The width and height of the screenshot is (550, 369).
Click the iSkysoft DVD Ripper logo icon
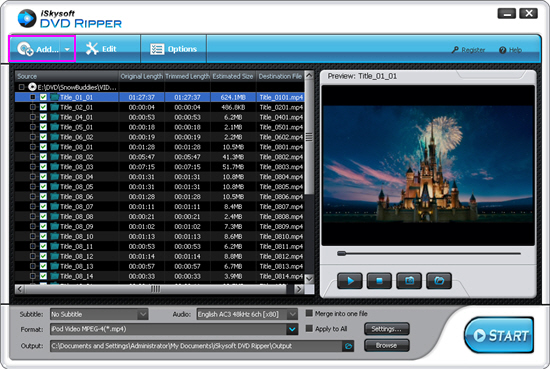pyautogui.click(x=27, y=19)
